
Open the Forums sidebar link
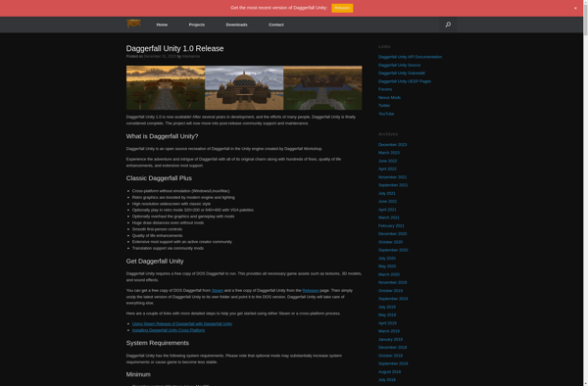pos(385,89)
